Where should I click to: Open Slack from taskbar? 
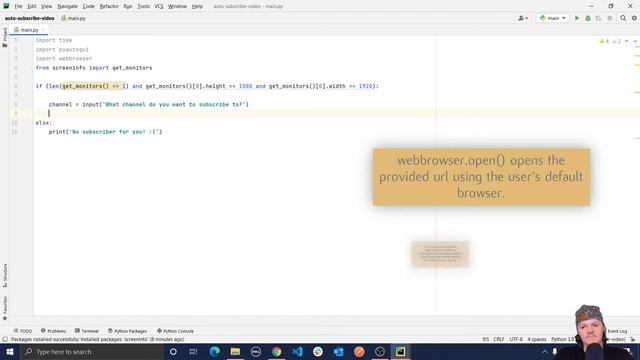(x=318, y=352)
